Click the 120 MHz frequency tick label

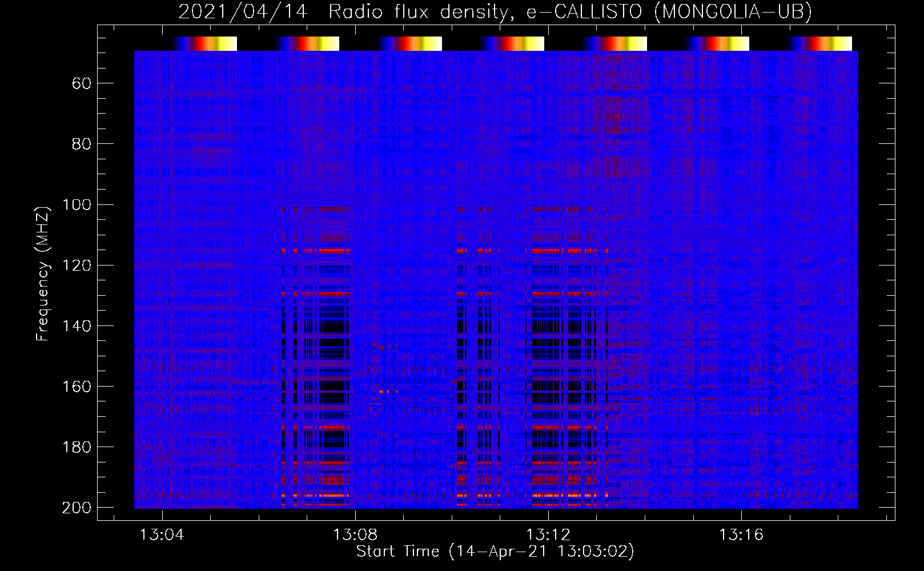(77, 266)
